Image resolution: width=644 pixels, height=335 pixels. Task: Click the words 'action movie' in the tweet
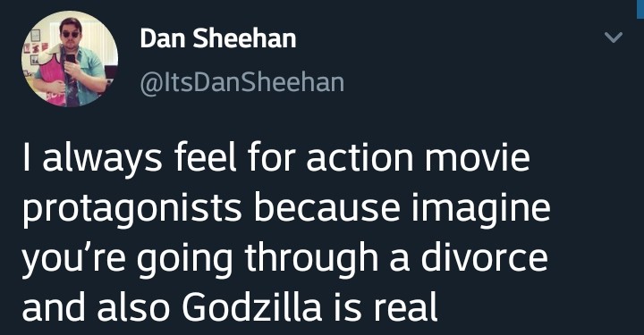click(418, 159)
